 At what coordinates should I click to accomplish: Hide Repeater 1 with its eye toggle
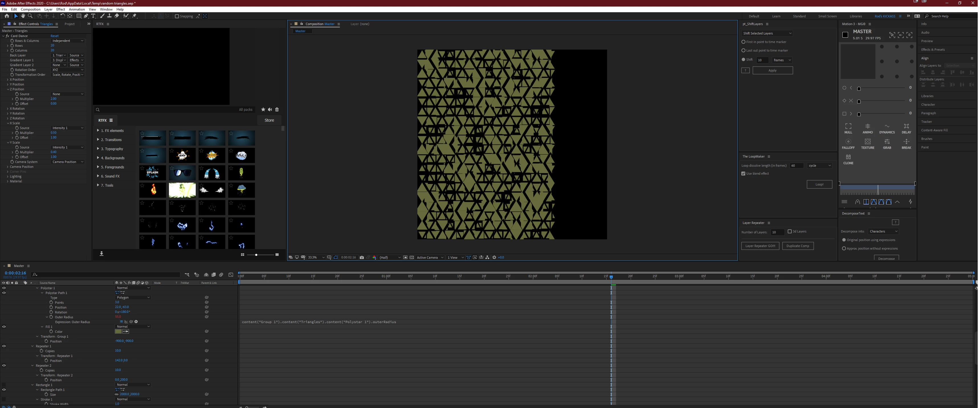pos(4,346)
